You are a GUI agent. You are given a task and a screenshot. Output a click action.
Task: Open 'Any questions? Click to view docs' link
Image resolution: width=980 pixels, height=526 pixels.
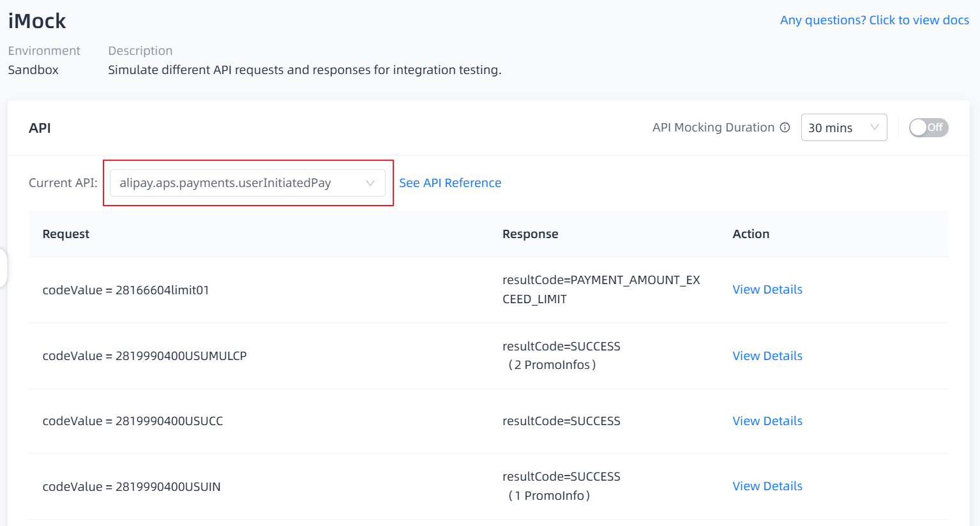coord(874,20)
